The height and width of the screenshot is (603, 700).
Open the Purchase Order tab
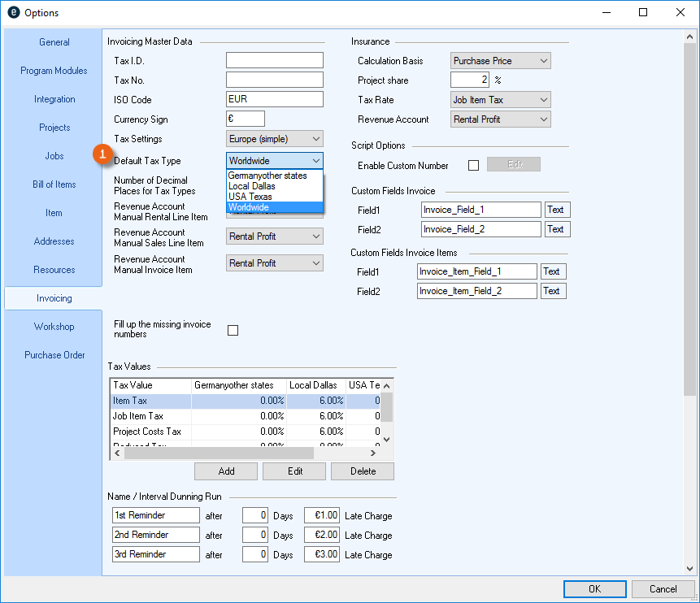pos(54,355)
